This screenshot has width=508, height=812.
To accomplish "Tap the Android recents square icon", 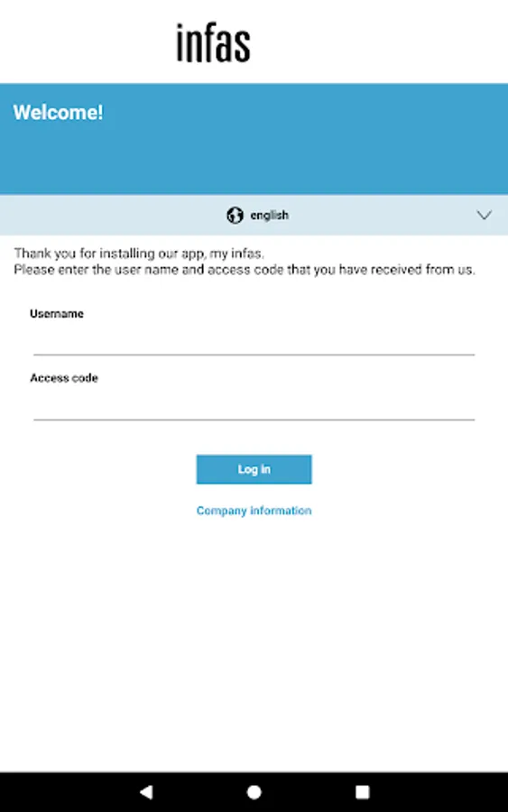I will 363,792.
